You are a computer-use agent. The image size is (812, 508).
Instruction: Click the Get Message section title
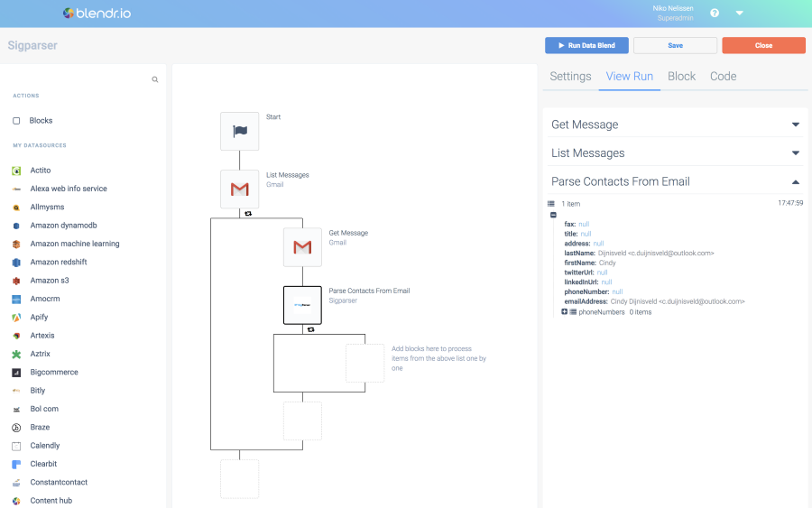click(x=585, y=125)
